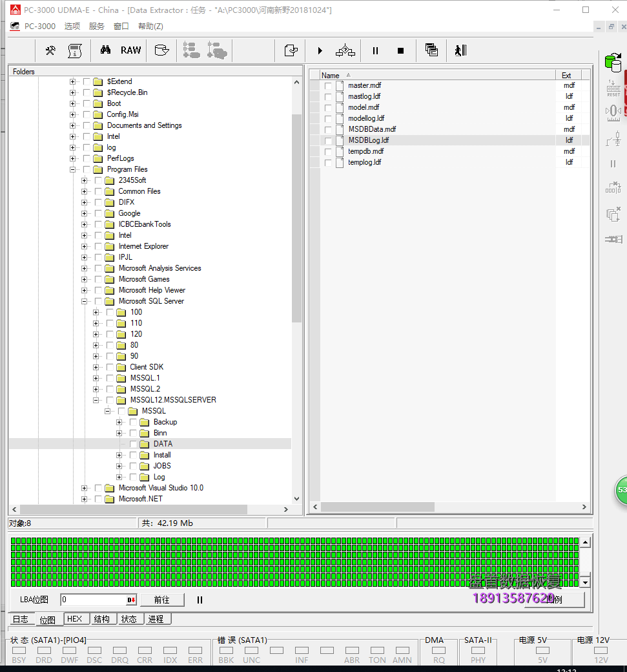Click the first greyed tree map icon

click(191, 50)
